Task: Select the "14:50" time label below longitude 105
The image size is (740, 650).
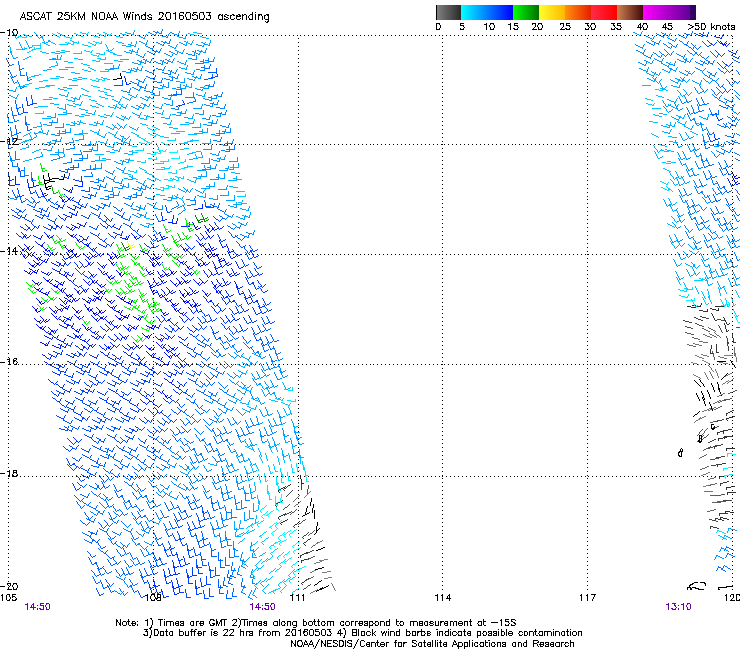Action: point(37,607)
